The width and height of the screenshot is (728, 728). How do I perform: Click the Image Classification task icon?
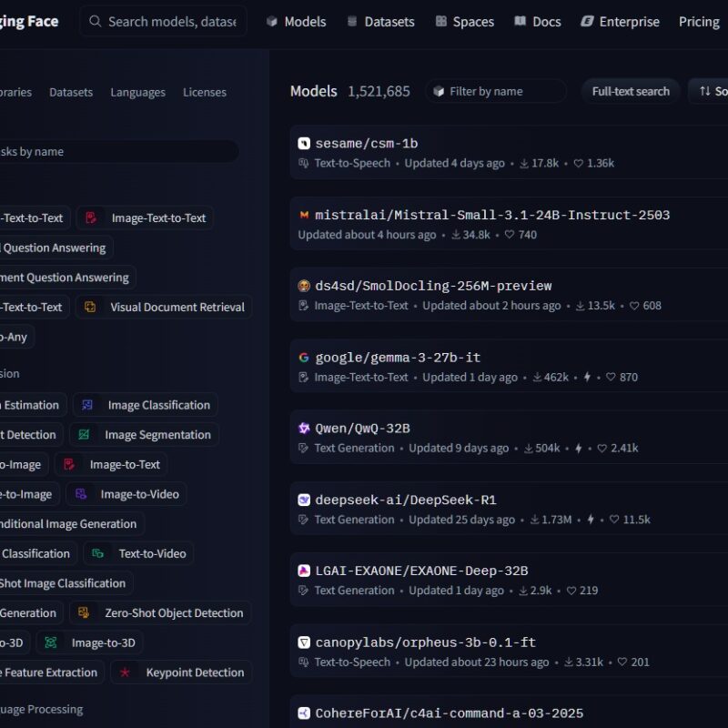pos(86,405)
